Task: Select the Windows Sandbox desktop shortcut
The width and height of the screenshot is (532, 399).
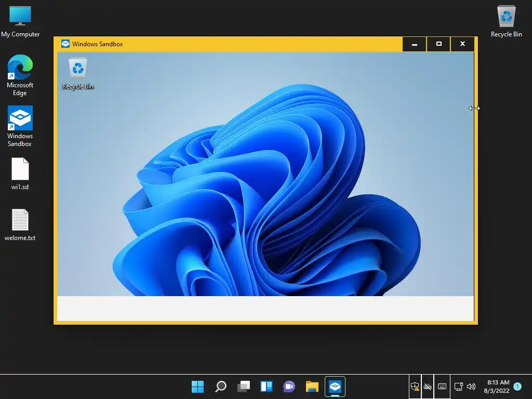Action: (x=20, y=126)
